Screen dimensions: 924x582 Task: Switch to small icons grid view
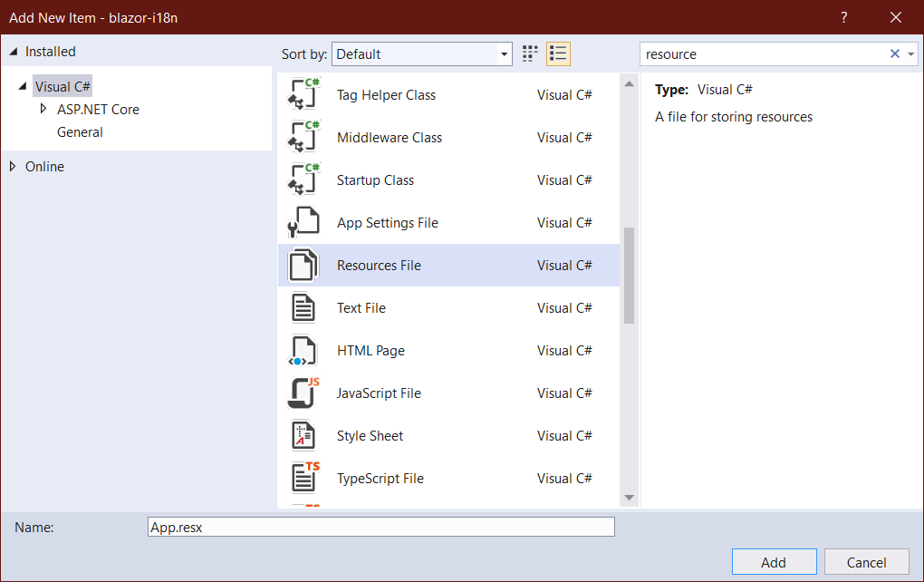pos(530,54)
